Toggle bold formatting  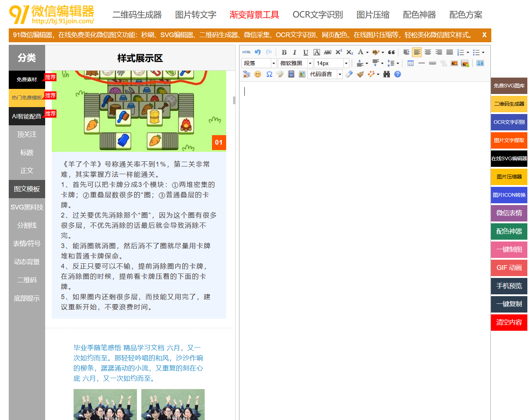click(284, 52)
